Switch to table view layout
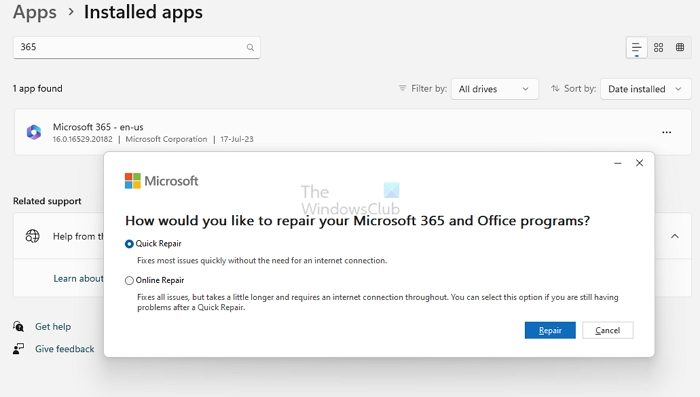Screen dimensions: 700x397 point(680,47)
